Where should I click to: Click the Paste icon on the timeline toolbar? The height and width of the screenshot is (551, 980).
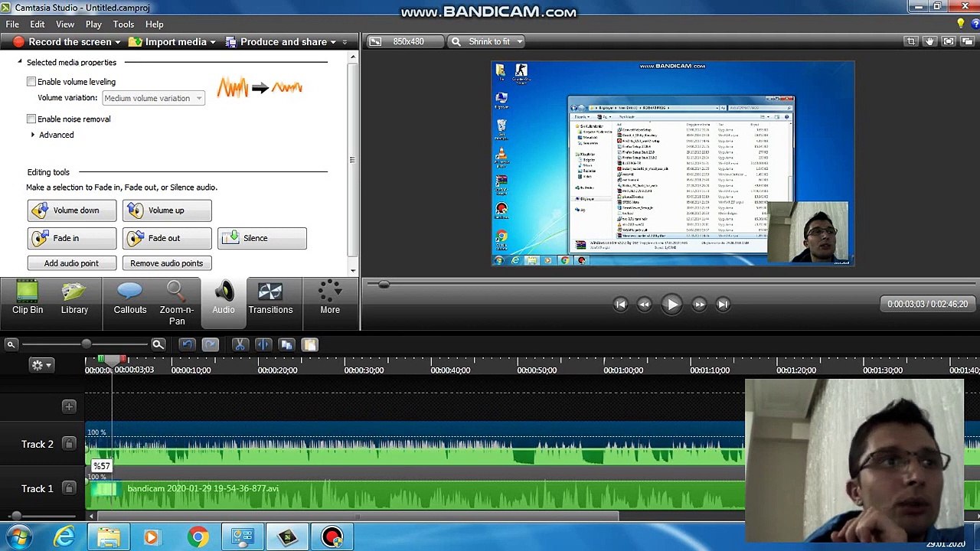[x=310, y=345]
